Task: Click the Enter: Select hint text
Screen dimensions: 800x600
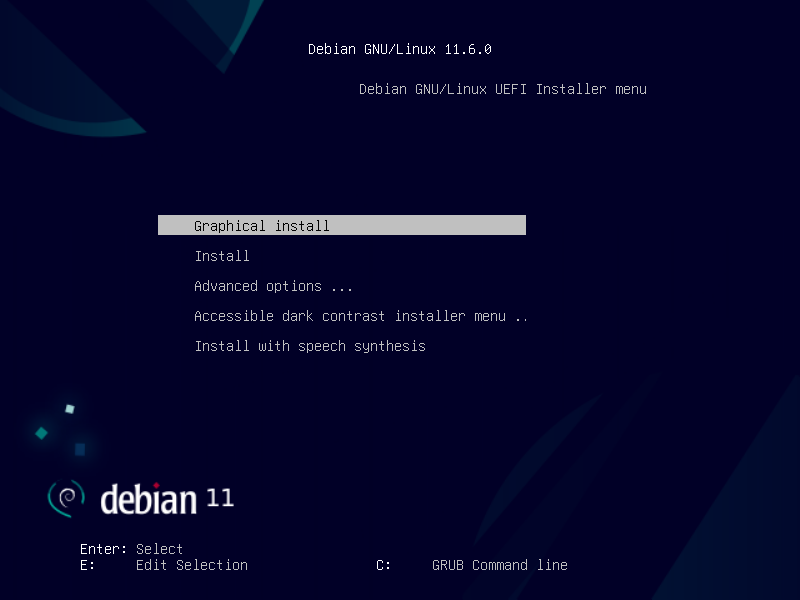Action: tap(132, 548)
